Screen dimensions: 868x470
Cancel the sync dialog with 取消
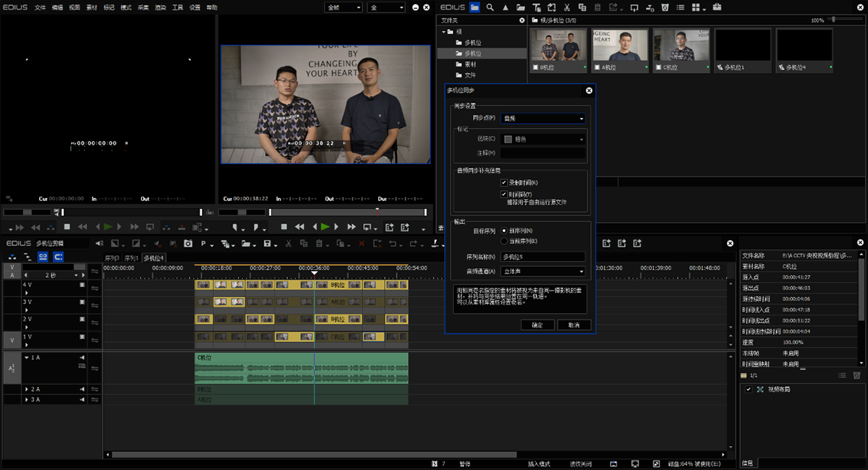tap(574, 325)
